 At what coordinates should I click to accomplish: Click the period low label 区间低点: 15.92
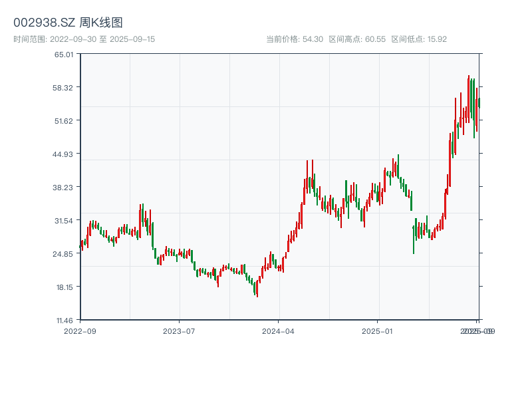pos(419,39)
